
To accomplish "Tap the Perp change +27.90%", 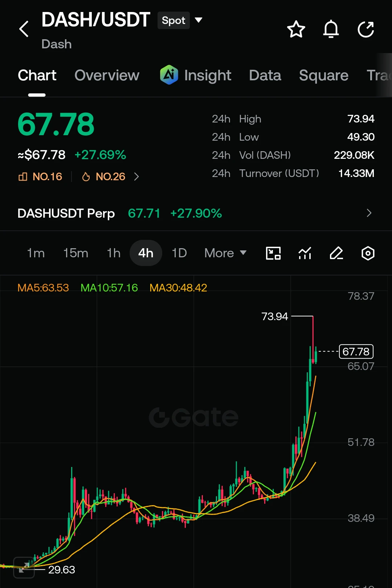I will tap(196, 213).
